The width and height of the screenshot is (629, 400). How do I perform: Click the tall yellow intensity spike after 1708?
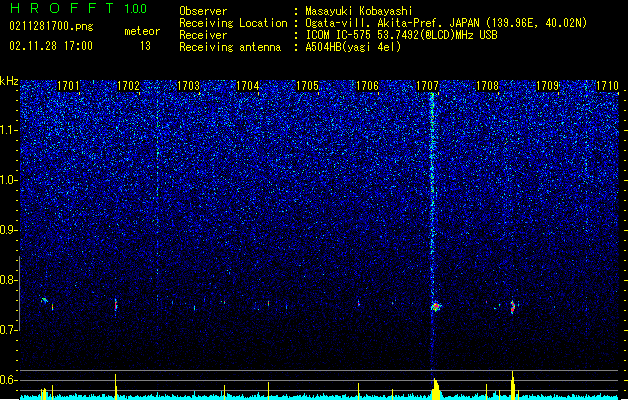(x=513, y=385)
